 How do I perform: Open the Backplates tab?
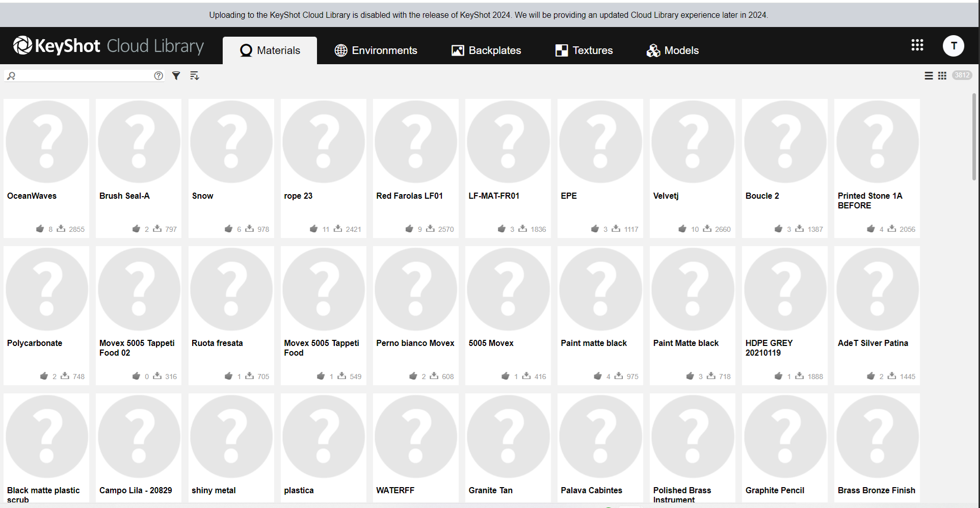click(x=486, y=50)
